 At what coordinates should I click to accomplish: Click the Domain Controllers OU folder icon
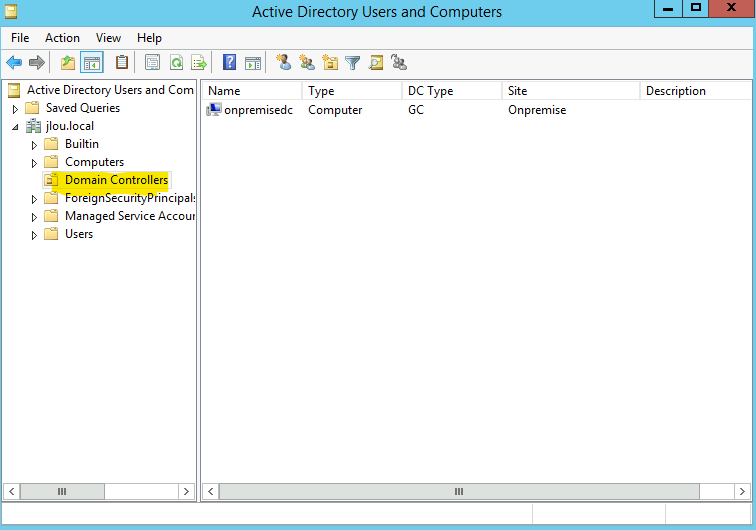[x=51, y=180]
